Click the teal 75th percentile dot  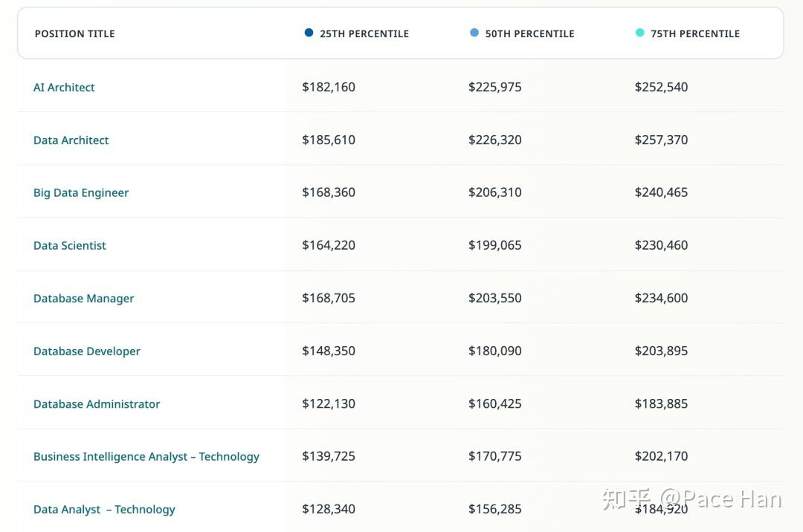coord(639,33)
